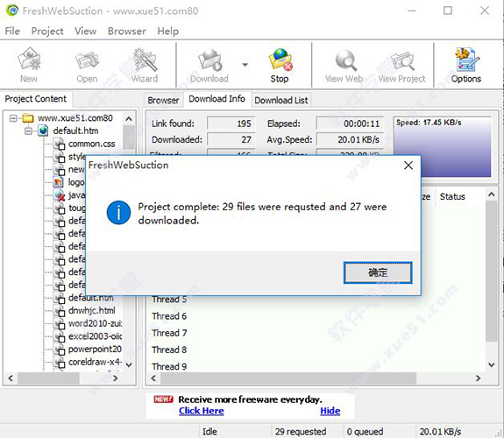Click the New project toolbar icon
This screenshot has width=504, height=438.
click(x=29, y=59)
